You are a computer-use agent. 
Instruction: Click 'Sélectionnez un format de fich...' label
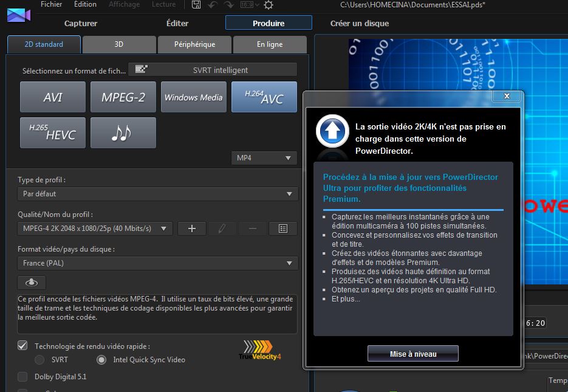[74, 71]
